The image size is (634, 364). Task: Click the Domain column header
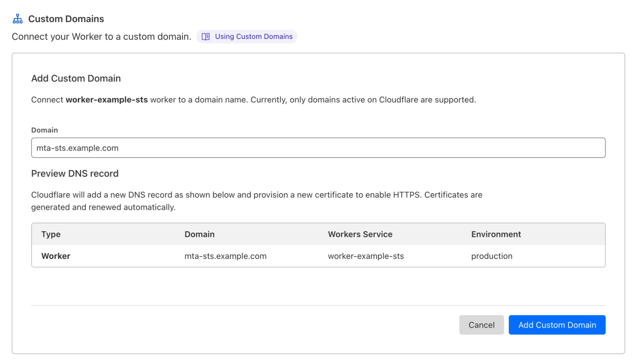click(199, 234)
